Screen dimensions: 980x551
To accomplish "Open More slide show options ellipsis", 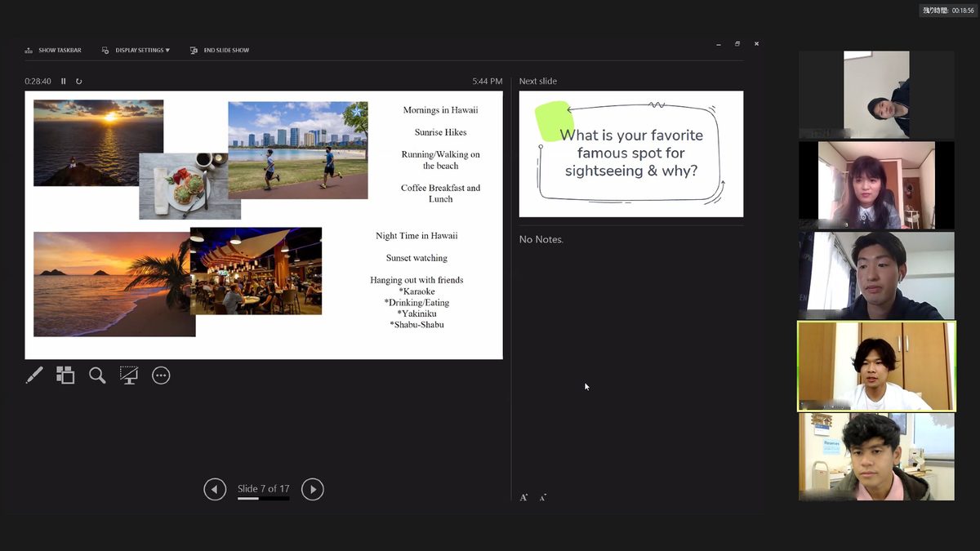I will (x=161, y=375).
